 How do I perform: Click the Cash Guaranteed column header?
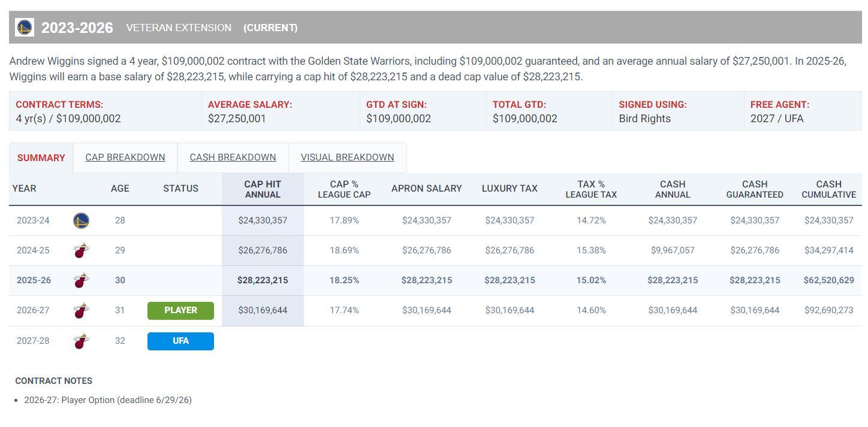click(754, 189)
